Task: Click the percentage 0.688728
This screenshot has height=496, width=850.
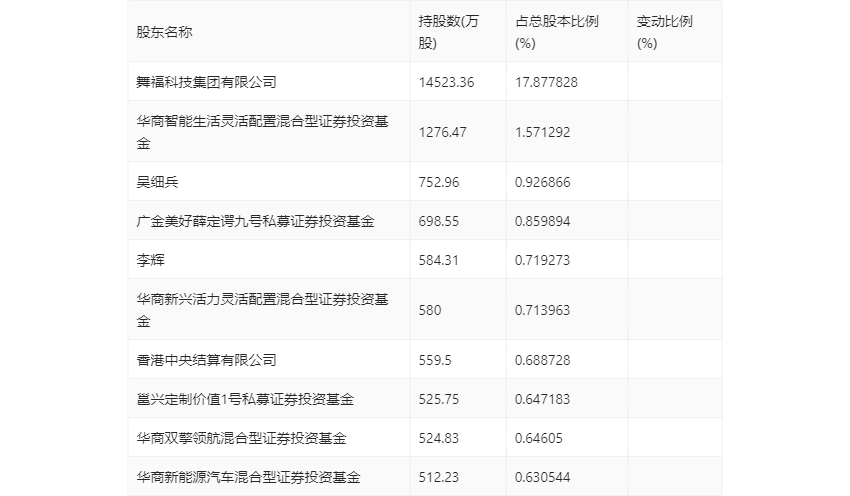Action: (543, 359)
